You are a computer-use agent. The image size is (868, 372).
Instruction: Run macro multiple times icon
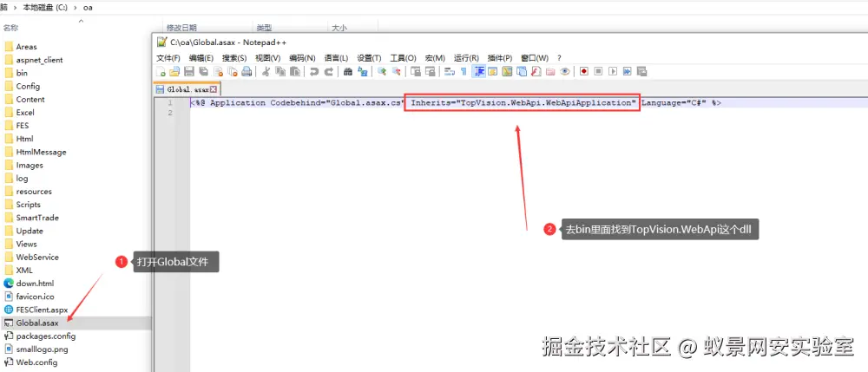point(628,71)
